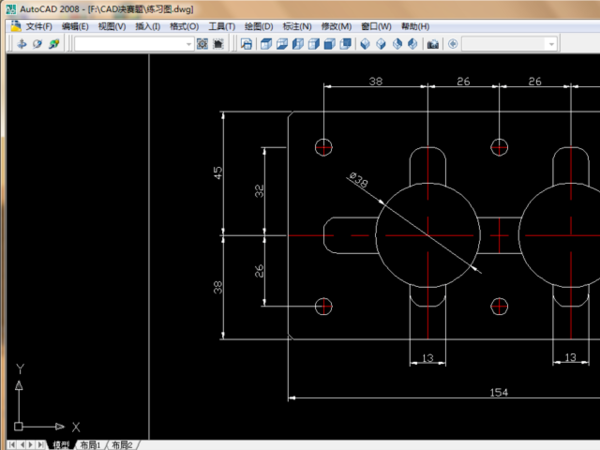Screen dimensions: 600x450
Task: Switch to the 布局1 layout tab
Action: [90, 444]
